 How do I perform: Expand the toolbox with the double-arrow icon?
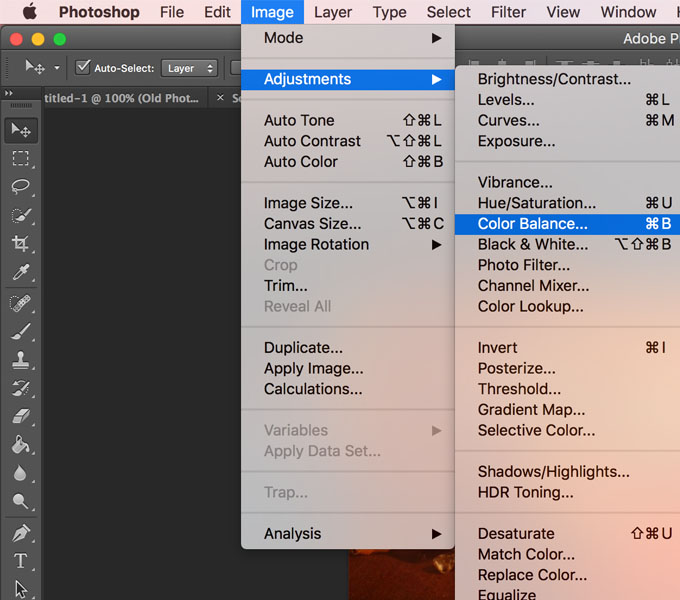coord(9,93)
